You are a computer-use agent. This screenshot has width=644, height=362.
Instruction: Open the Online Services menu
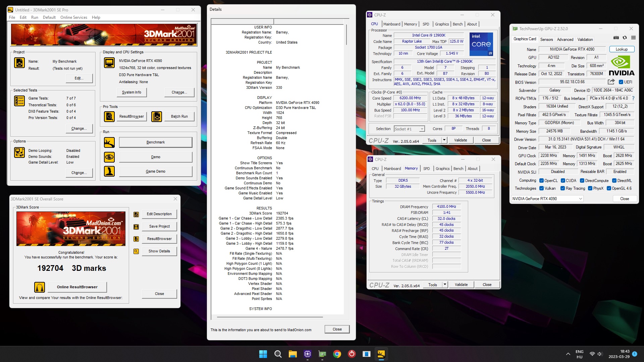(x=74, y=17)
